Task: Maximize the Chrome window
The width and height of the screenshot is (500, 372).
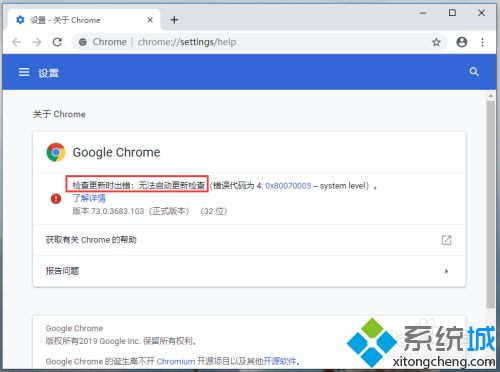Action: [x=452, y=13]
